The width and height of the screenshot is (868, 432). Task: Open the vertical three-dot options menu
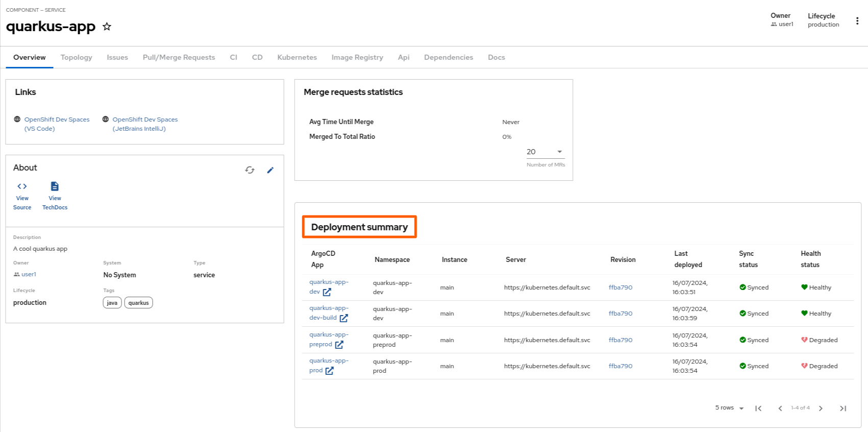857,21
